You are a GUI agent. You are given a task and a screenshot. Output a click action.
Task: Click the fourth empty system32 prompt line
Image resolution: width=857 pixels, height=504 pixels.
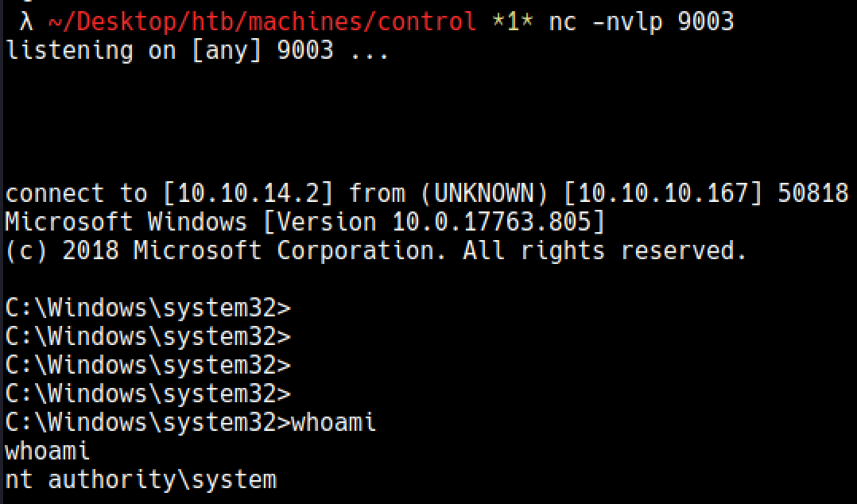(x=148, y=393)
